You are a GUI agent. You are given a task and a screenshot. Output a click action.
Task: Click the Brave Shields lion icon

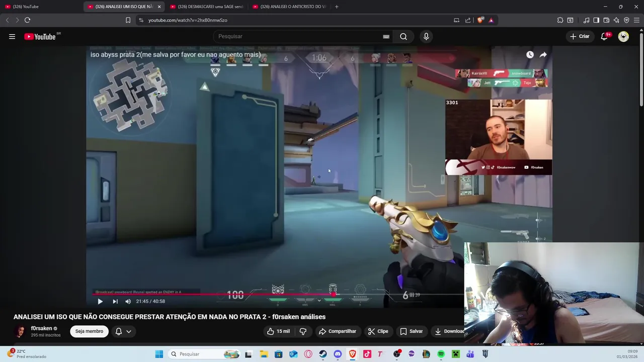coord(480,20)
